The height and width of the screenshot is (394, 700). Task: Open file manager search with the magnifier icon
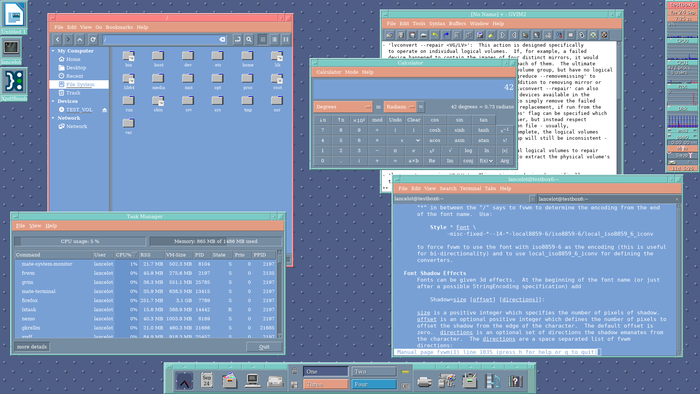249,40
